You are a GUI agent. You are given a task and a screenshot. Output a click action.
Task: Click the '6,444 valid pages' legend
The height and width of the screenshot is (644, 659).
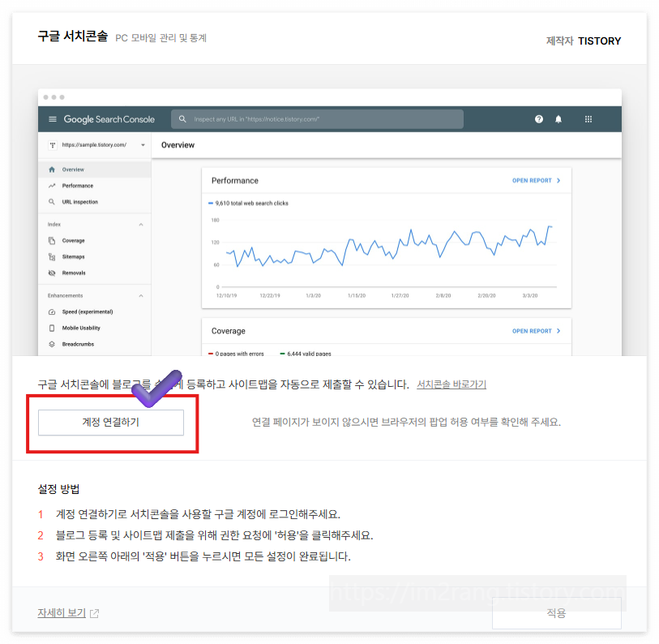point(306,354)
